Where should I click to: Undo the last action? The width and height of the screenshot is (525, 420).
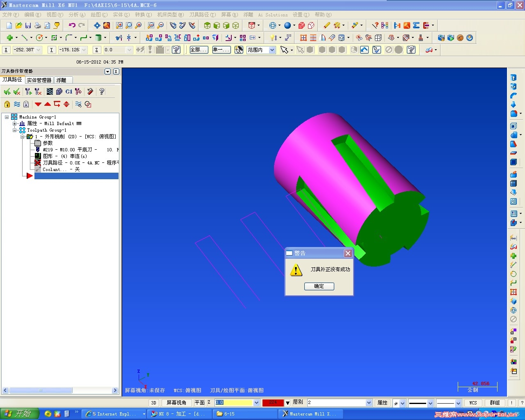72,25
